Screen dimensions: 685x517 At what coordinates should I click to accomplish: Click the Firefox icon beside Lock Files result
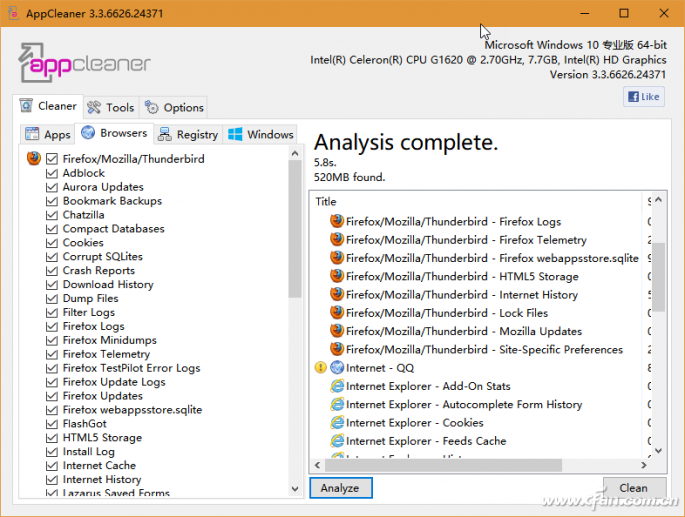[336, 312]
